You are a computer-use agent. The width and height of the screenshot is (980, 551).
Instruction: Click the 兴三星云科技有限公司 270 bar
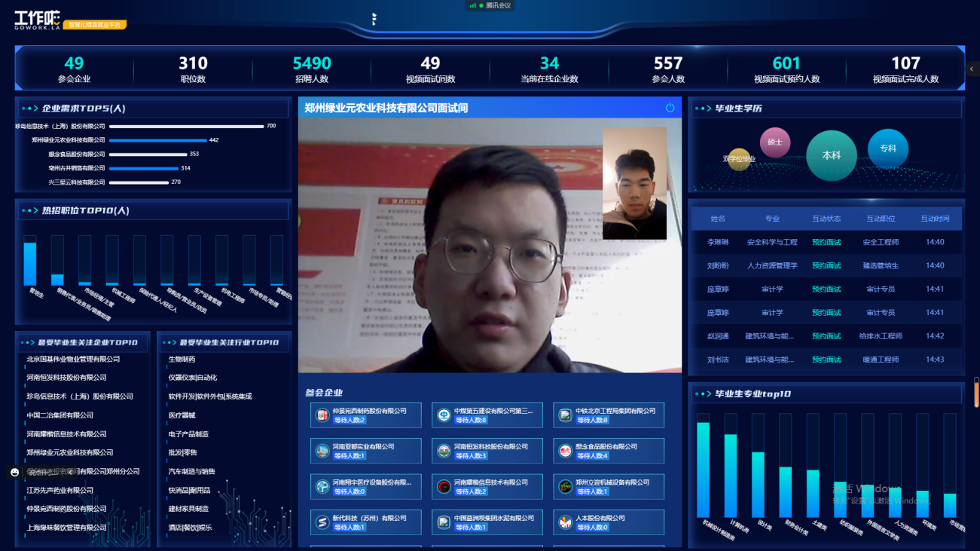pos(139,182)
